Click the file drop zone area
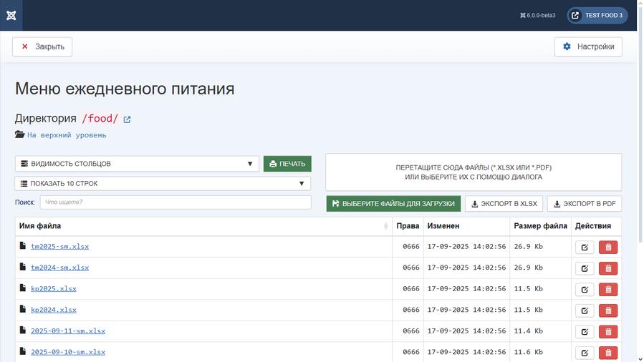 coord(474,172)
